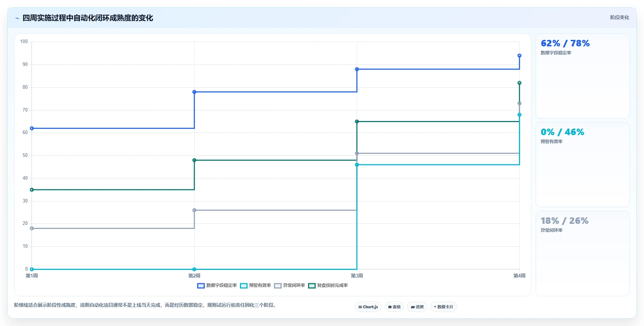Click the cyan data point at 第1周 (0)

click(x=32, y=269)
